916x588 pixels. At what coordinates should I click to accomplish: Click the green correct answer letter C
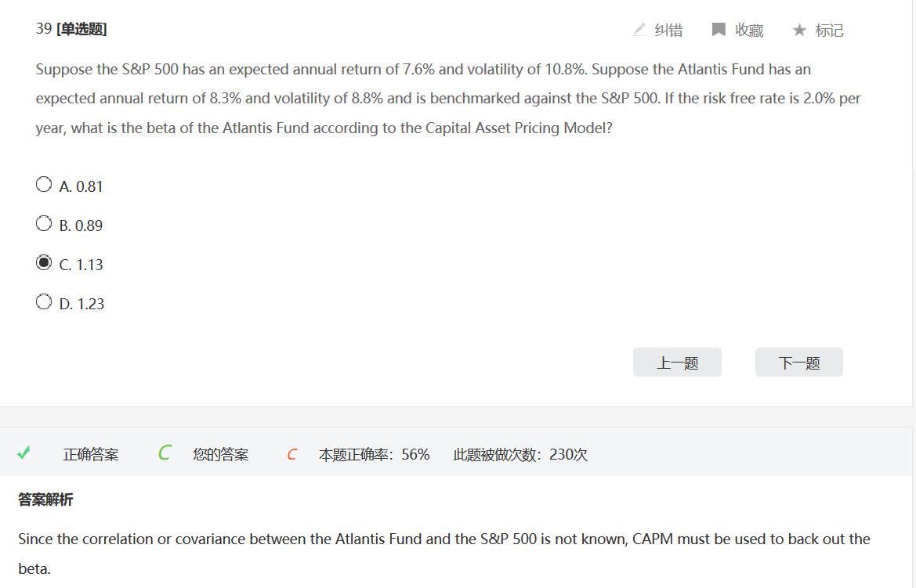pos(164,453)
